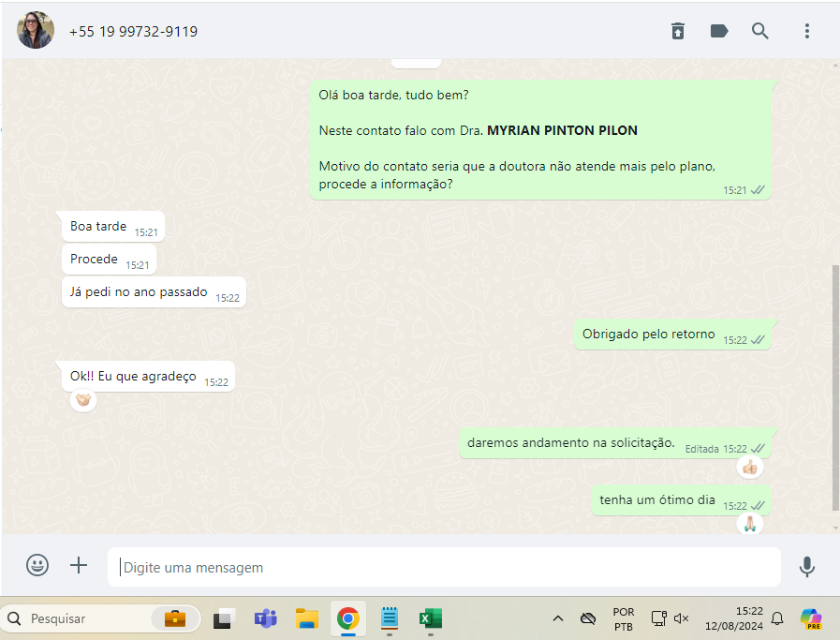Click the archive/trash icon in chat header

pos(678,31)
